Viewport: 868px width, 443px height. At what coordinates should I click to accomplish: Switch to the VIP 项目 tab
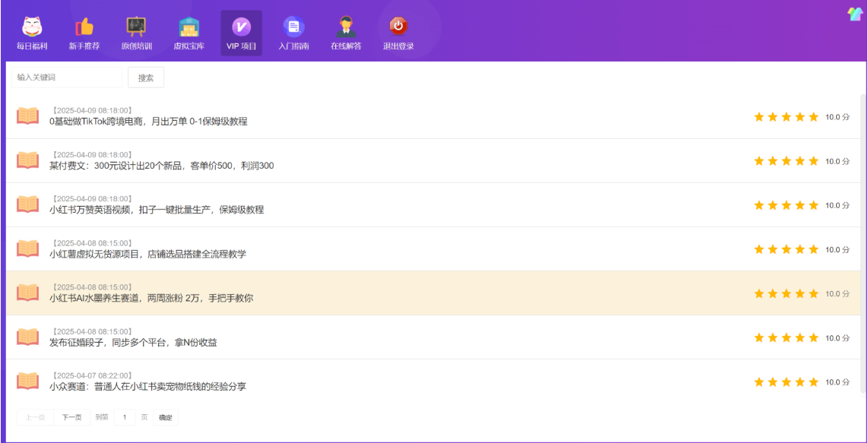tap(241, 33)
